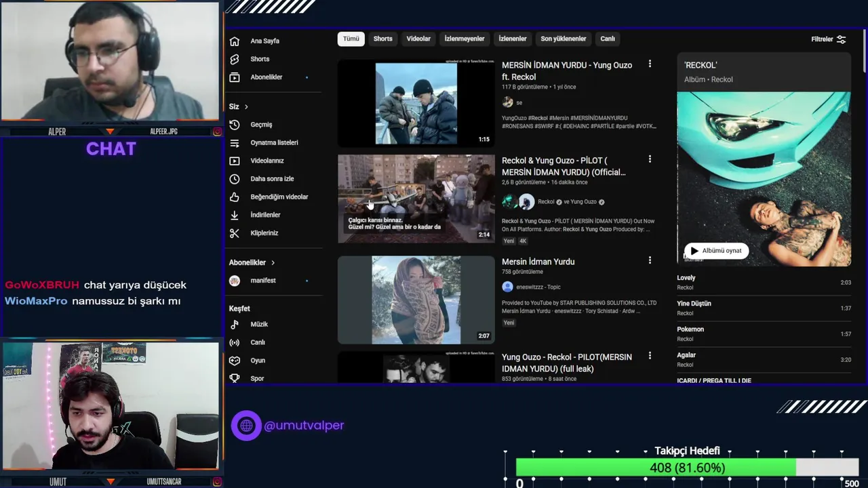Click channel avatar under first video

507,102
